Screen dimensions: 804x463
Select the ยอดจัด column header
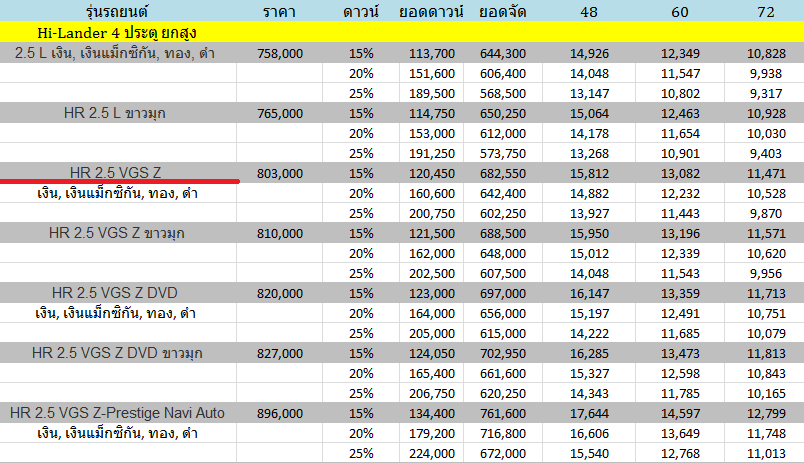click(502, 12)
